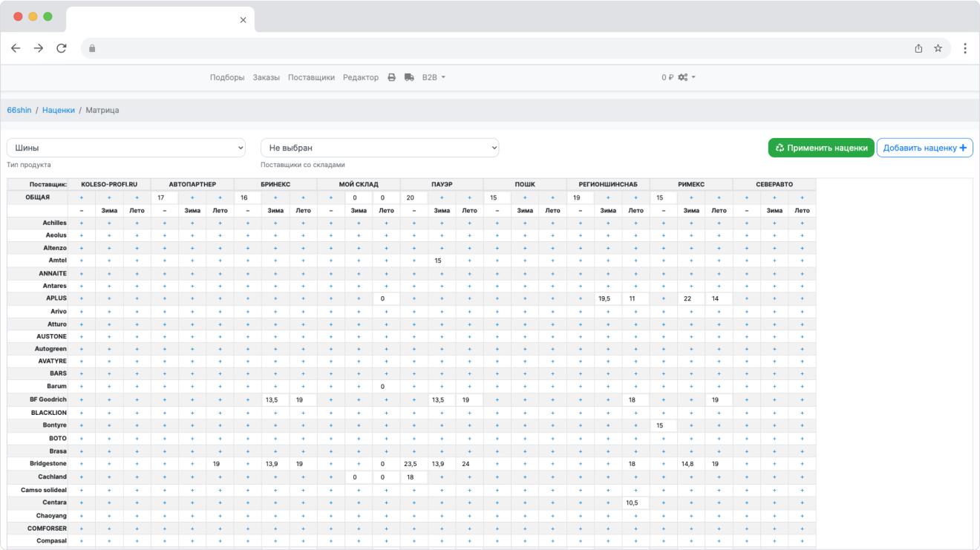Open the Не выбран supplier warehouse dropdown

[379, 148]
